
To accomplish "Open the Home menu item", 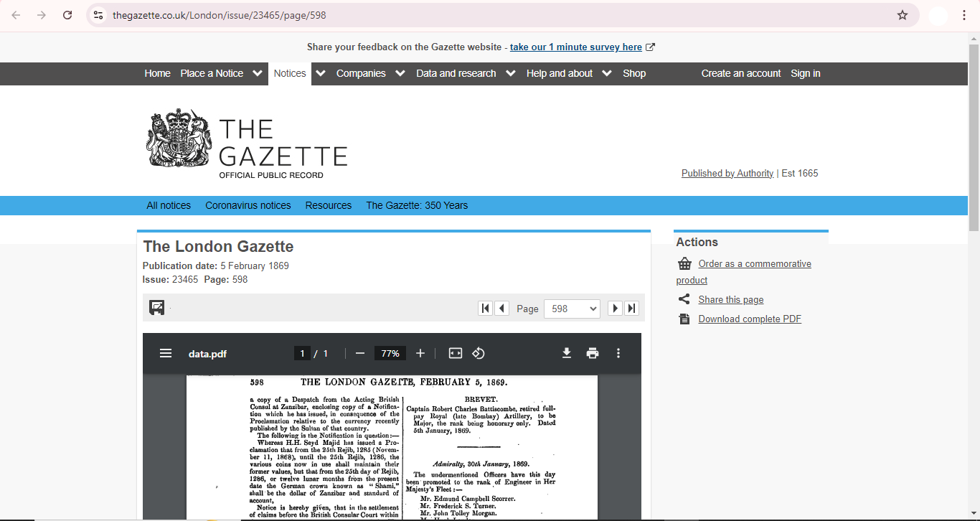I will coord(157,73).
